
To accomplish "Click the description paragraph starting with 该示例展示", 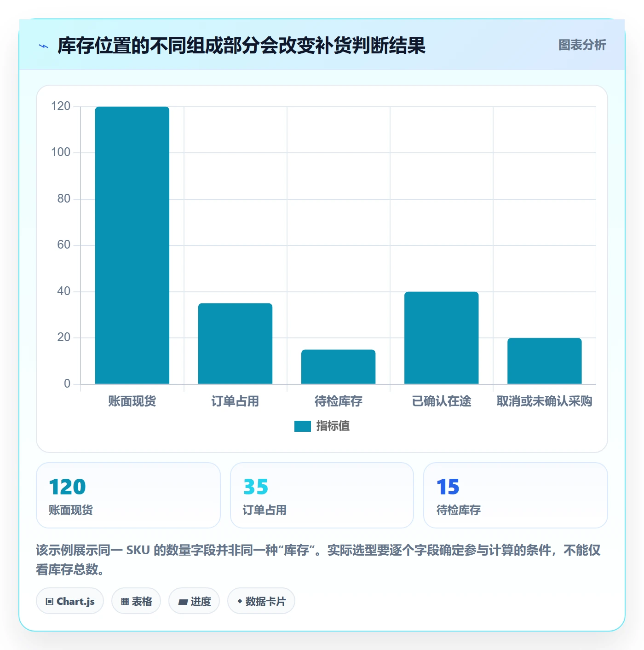I will pyautogui.click(x=318, y=560).
